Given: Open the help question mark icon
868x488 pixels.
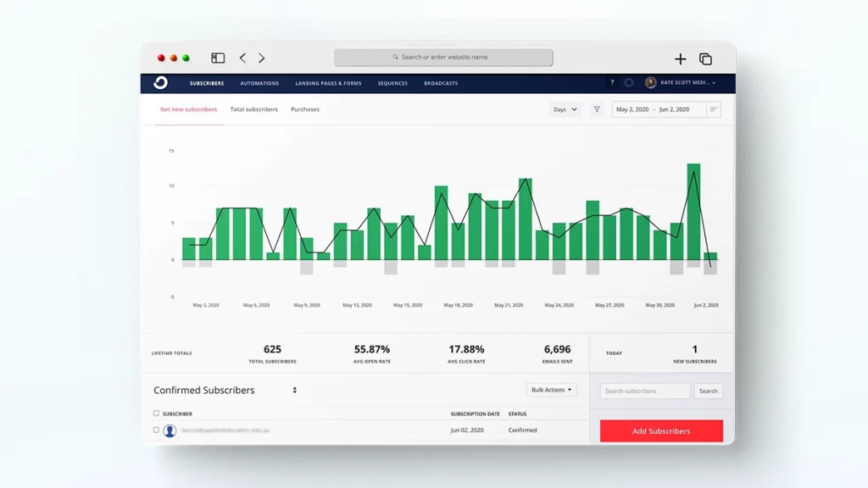Looking at the screenshot, I should [612, 83].
